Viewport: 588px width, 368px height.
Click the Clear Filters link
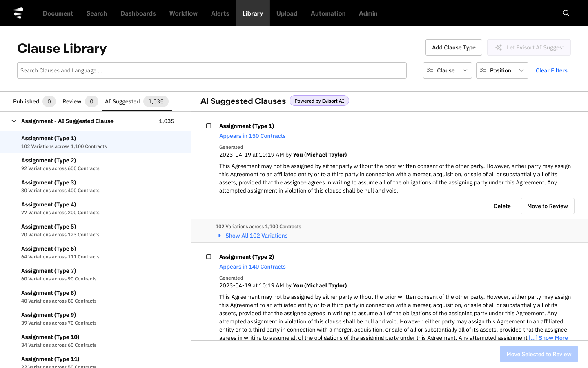(x=551, y=70)
